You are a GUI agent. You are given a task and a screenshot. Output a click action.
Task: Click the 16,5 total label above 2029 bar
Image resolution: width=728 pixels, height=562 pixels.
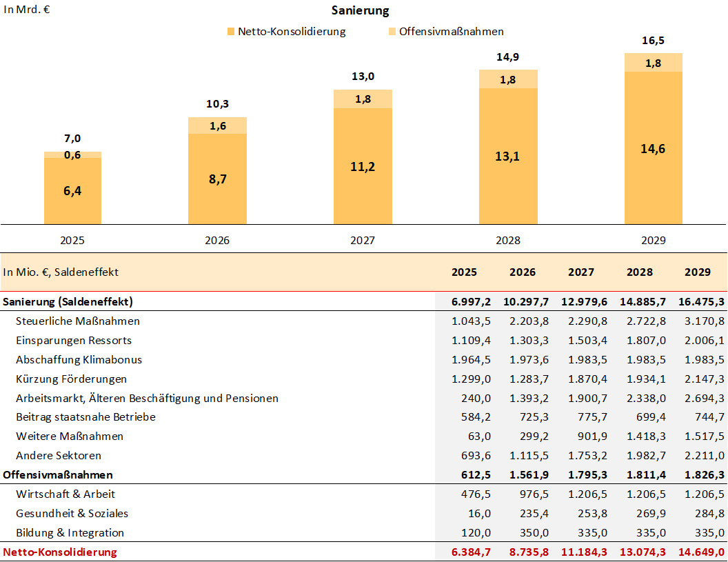point(653,41)
